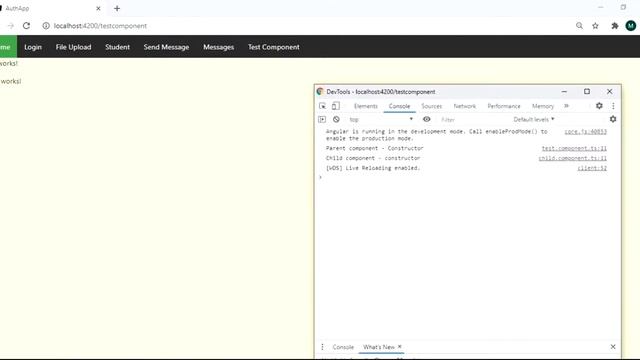
Task: Click the console Filter input field
Action: [473, 120]
